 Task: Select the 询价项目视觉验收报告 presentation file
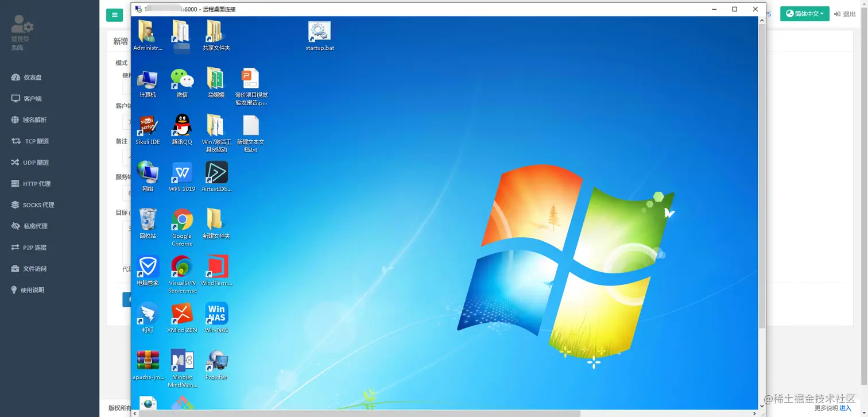tap(251, 87)
